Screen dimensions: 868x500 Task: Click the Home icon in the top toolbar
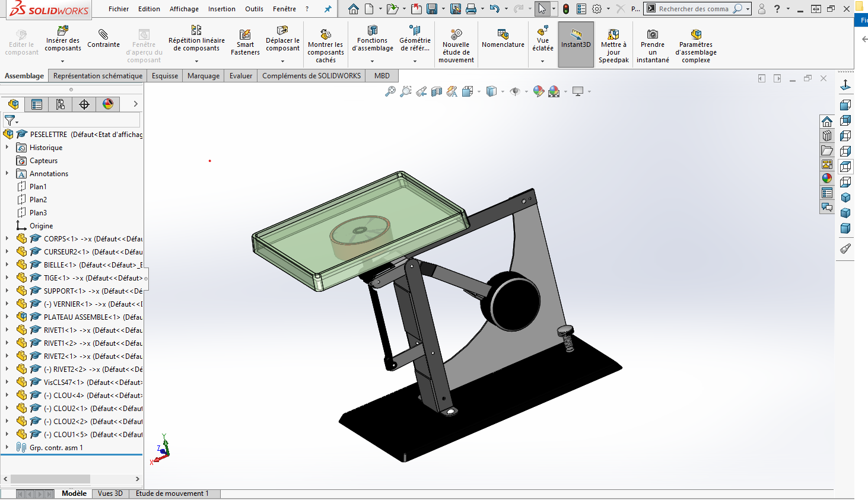tap(354, 9)
